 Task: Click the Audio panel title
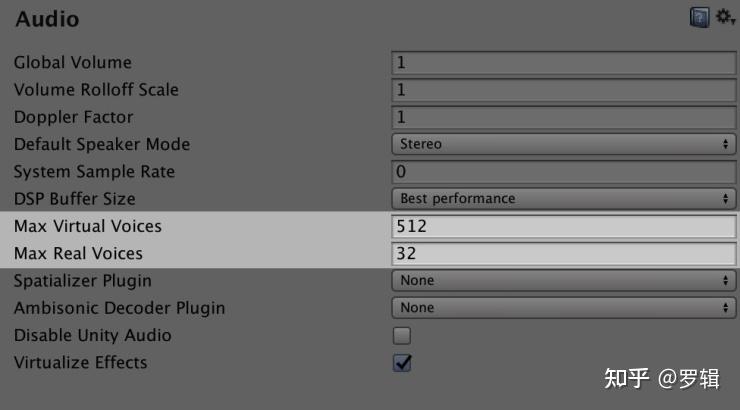[47, 19]
